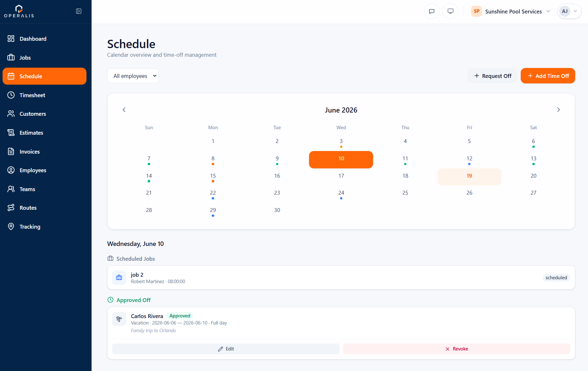The width and height of the screenshot is (588, 371).
Task: Open the monitor display icon
Action: click(x=451, y=11)
